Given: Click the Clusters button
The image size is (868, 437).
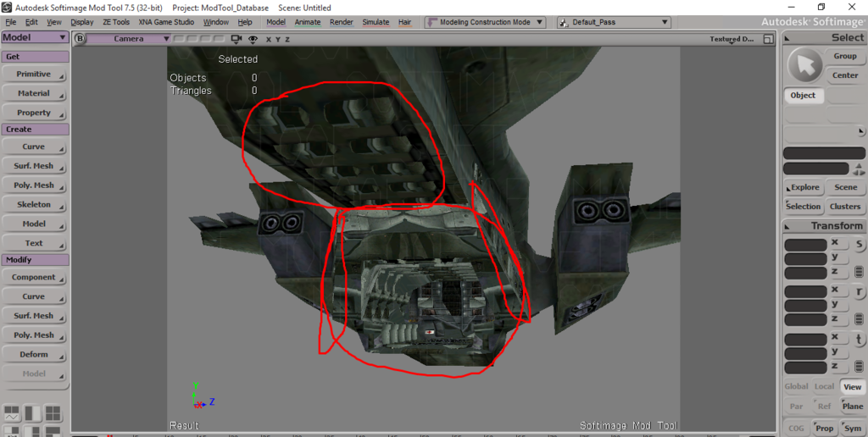Looking at the screenshot, I should coord(845,207).
